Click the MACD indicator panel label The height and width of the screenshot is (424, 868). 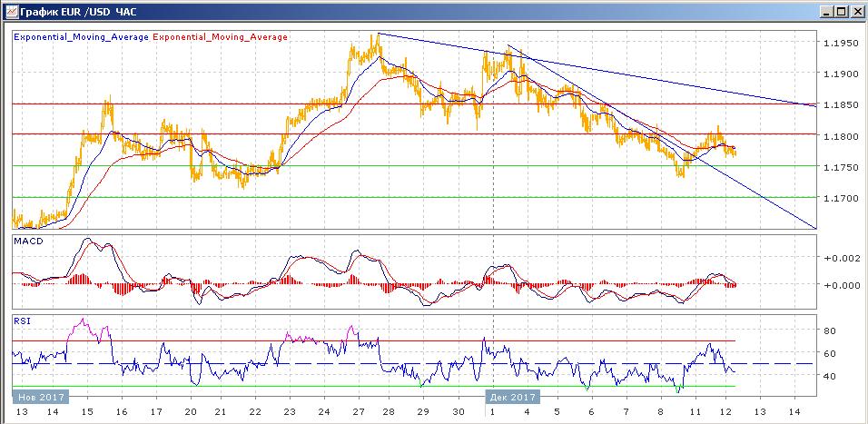[x=25, y=242]
